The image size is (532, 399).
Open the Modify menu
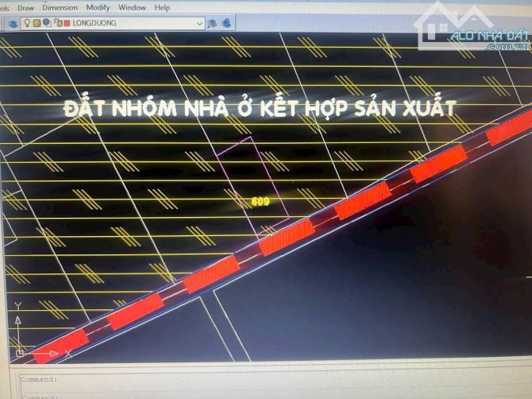pyautogui.click(x=99, y=7)
